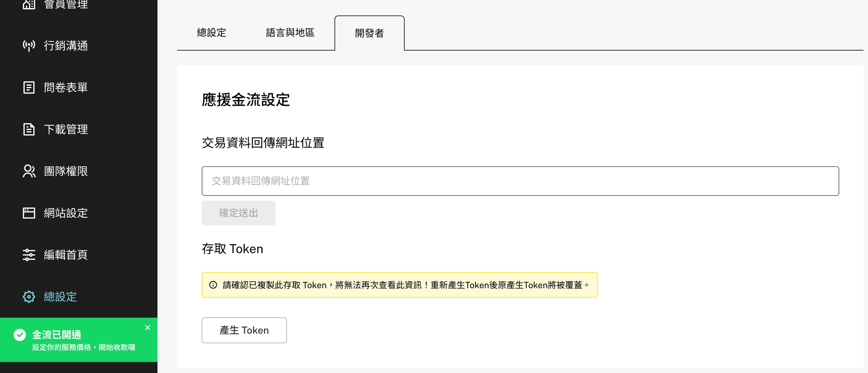Screen dimensions: 868x373
Task: Click the info icon in yellow warning
Action: point(213,285)
